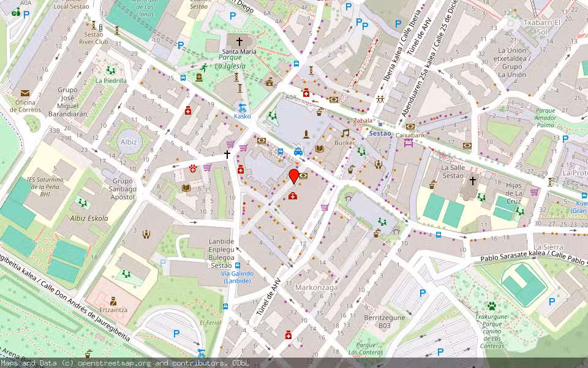Select the book icon above Grupo Santiago block
Screen dimensions: 588x368
[186, 188]
